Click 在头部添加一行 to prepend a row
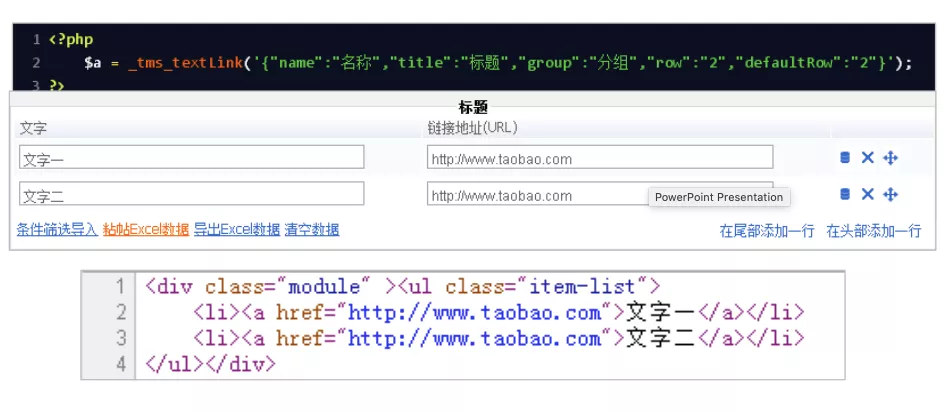The image size is (948, 412). pyautogui.click(x=874, y=231)
